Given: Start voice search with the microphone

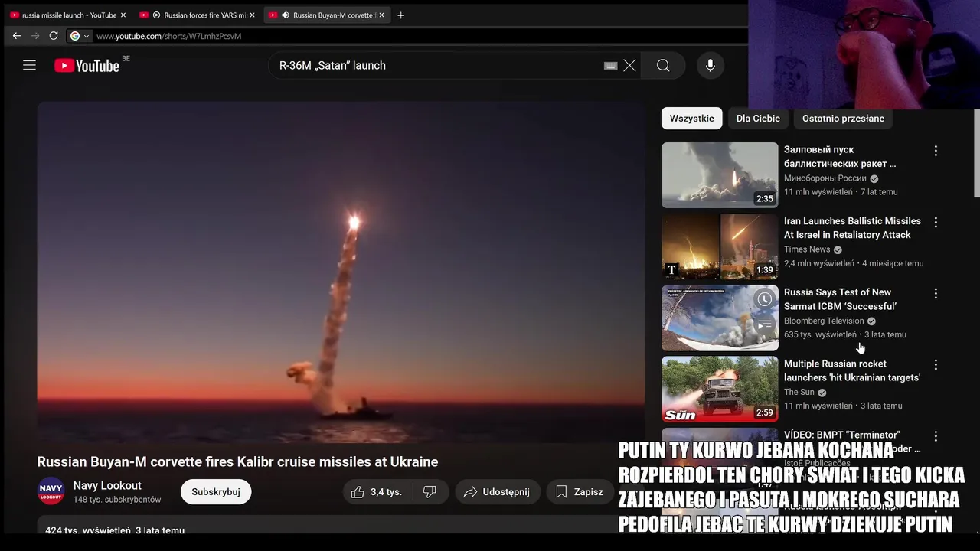Looking at the screenshot, I should pyautogui.click(x=710, y=66).
